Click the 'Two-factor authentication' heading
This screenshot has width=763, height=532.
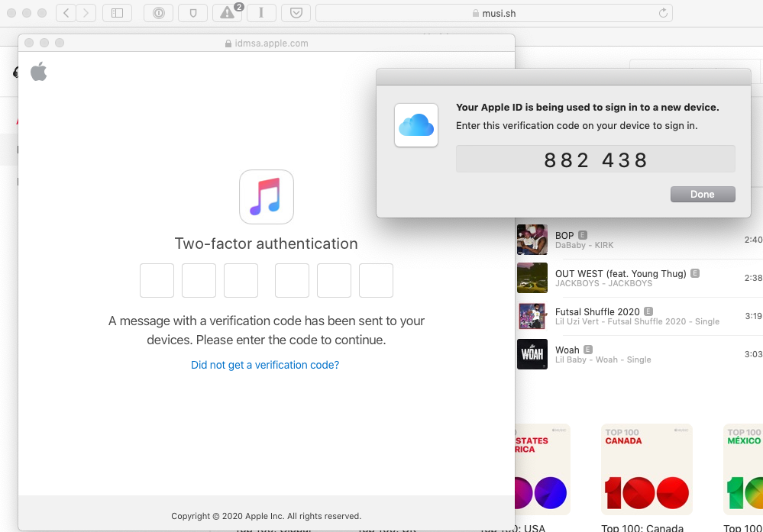tap(267, 243)
